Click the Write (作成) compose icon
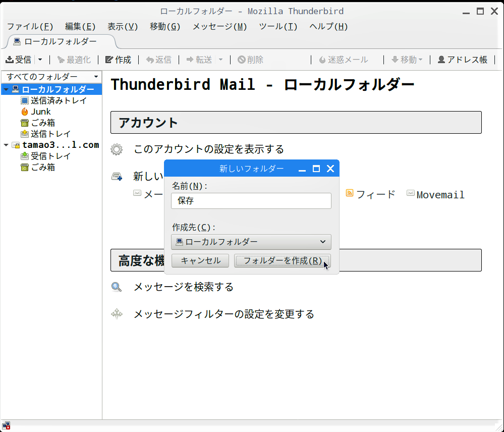 coord(109,60)
